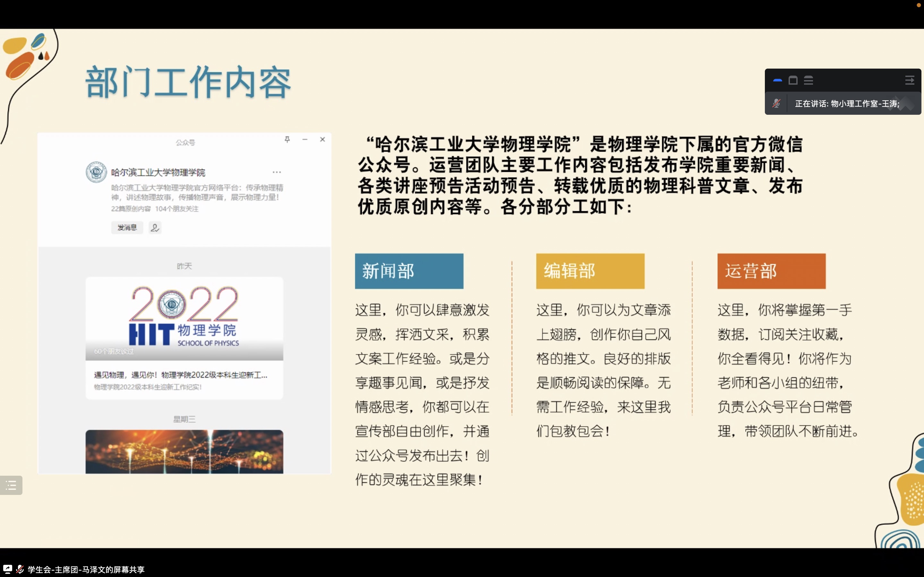
Task: Open the article titled 遇见物理，遇见你
Action: 180,375
